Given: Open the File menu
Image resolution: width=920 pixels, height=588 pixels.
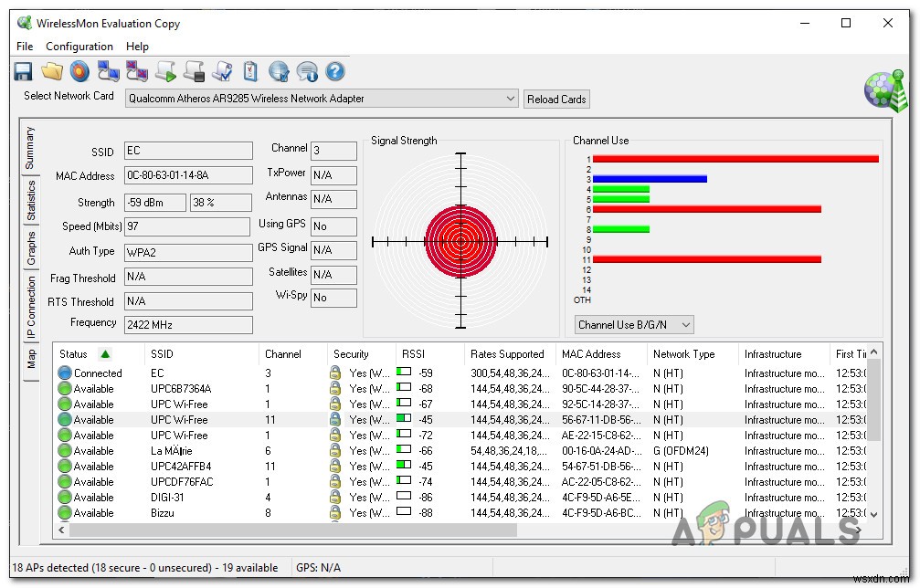Looking at the screenshot, I should [25, 47].
